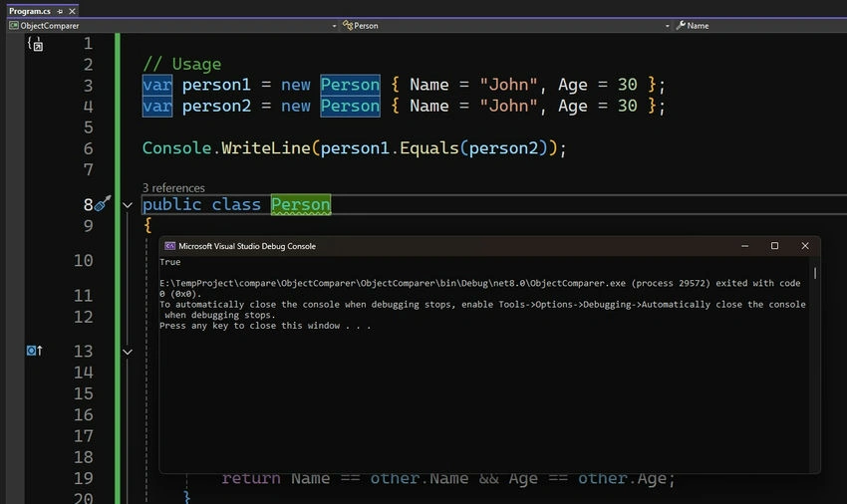Click the file-level braces icon beside line 1

click(x=35, y=44)
